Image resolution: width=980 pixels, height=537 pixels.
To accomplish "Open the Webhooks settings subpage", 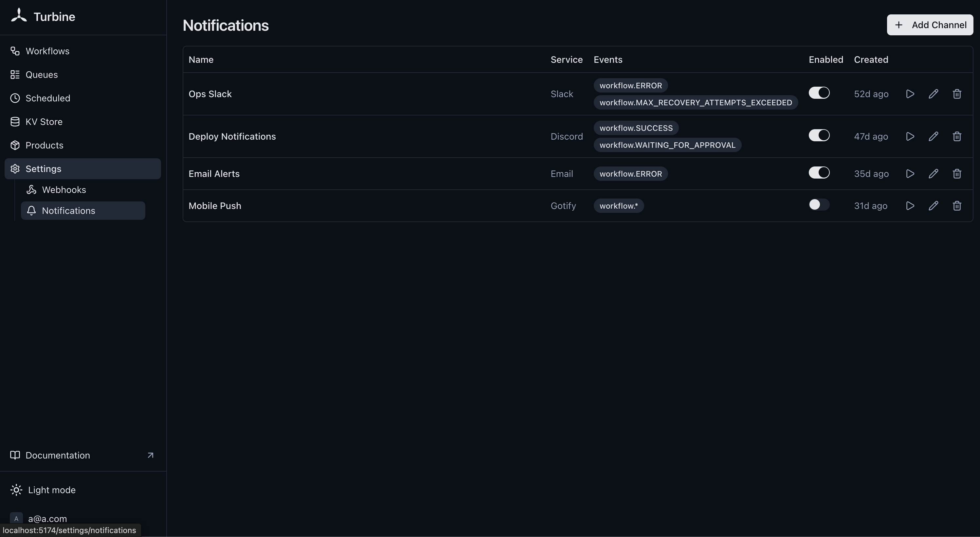I will [83, 190].
